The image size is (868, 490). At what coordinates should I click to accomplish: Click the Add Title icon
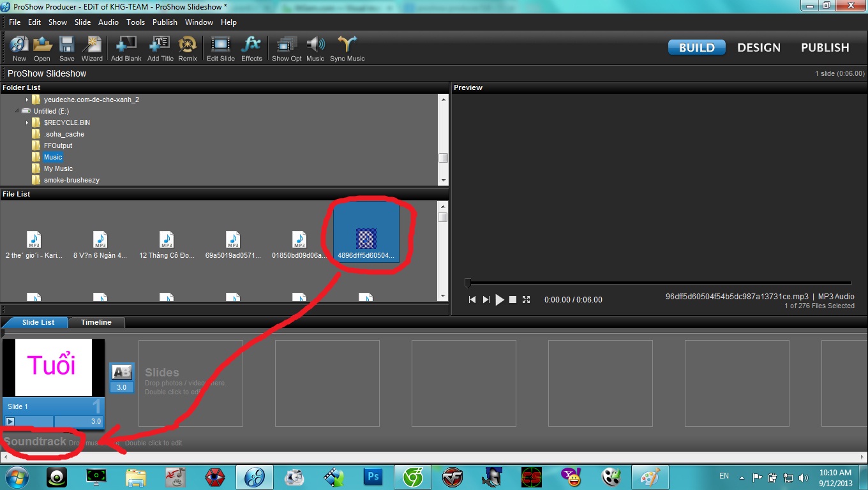coord(160,48)
